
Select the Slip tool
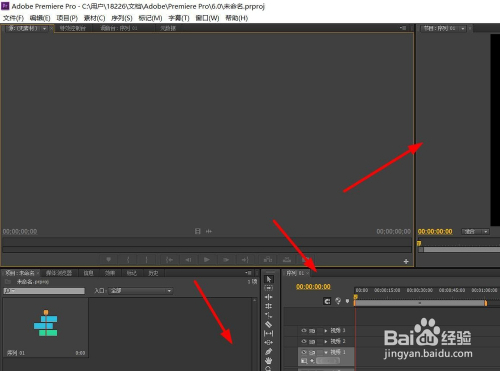click(x=269, y=333)
